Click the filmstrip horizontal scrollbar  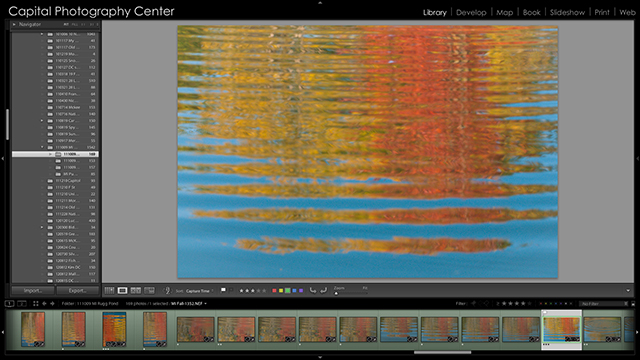point(442,352)
